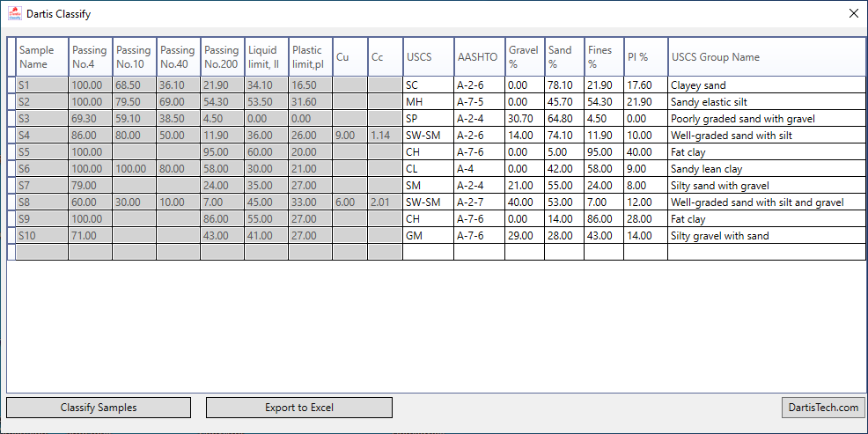Click the S4 Cu cell showing 9.00
868x434 pixels.
pos(349,135)
